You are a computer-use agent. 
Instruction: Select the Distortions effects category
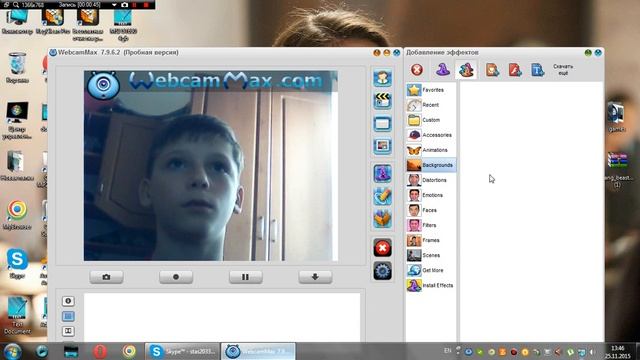point(431,180)
